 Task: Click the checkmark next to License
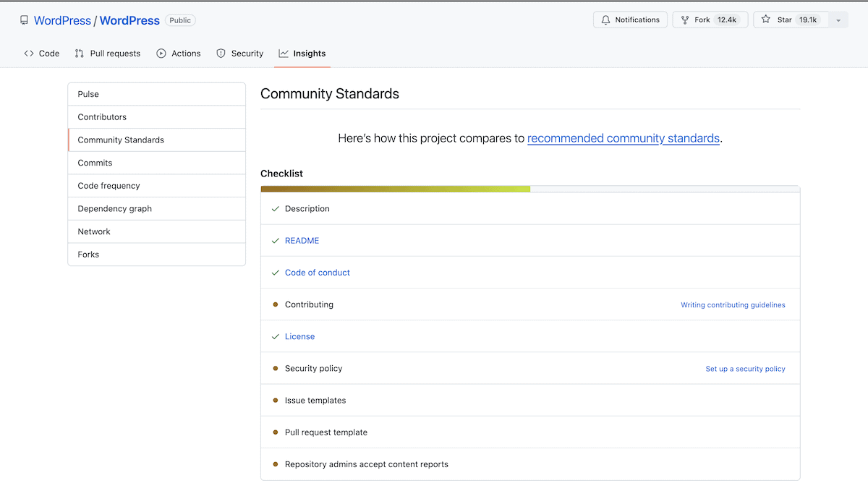276,336
